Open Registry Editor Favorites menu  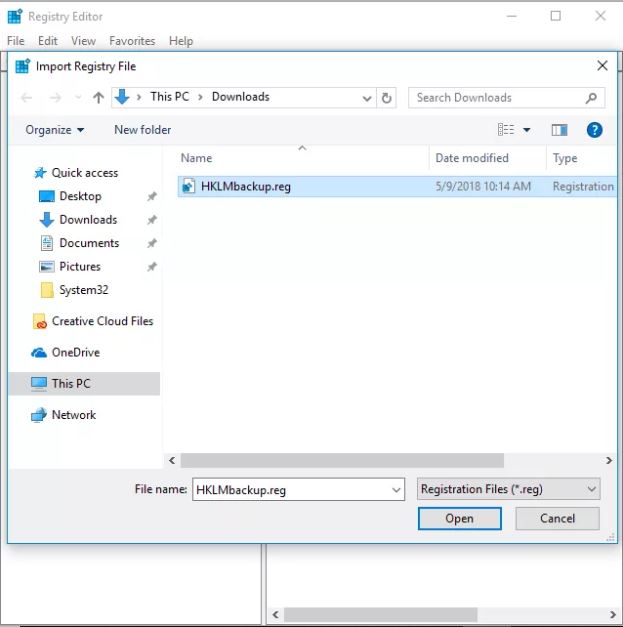[132, 41]
